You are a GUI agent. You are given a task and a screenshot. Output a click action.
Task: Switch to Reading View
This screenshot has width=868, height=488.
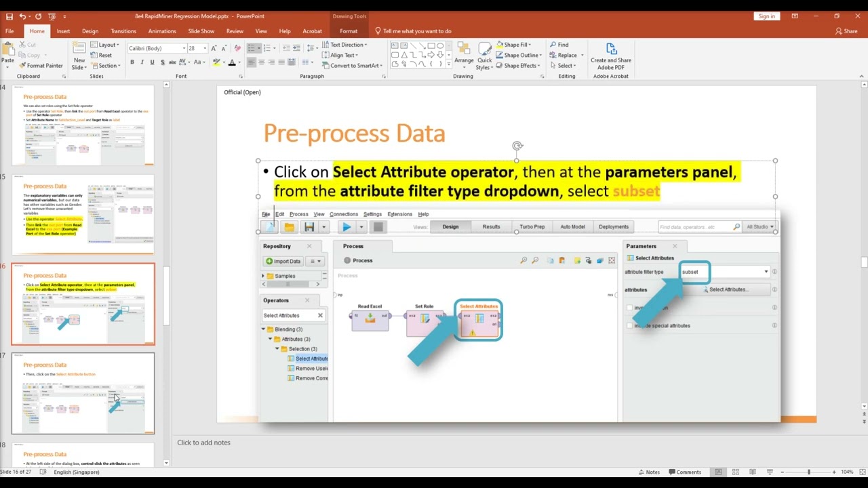[751, 472]
